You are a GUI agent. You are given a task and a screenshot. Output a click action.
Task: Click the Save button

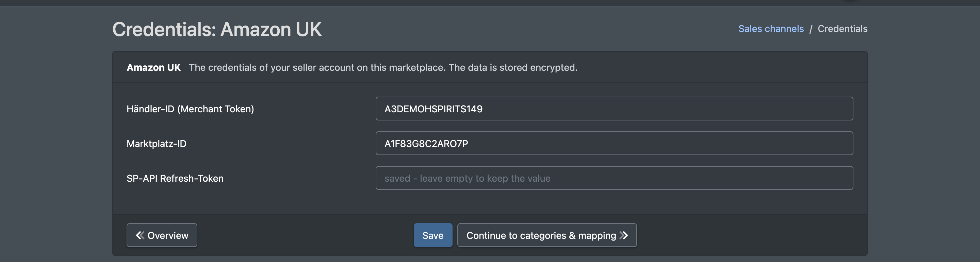[x=433, y=235]
